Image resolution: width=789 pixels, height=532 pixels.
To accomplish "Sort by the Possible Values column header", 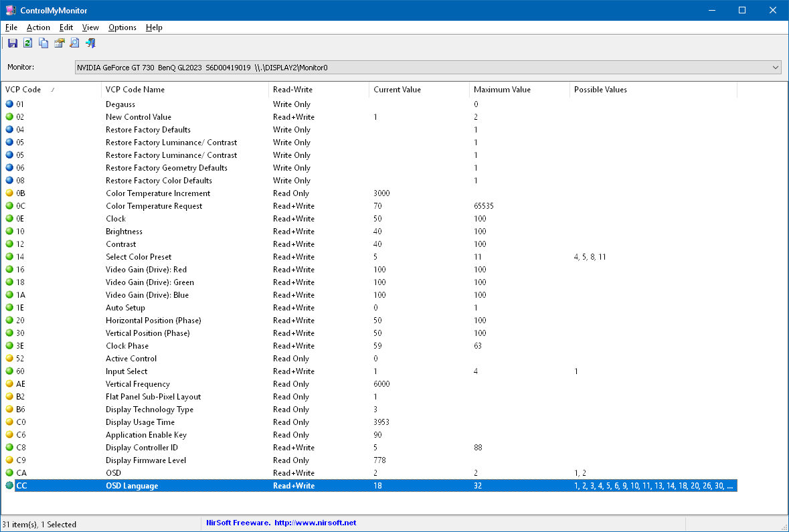I will tap(653, 90).
